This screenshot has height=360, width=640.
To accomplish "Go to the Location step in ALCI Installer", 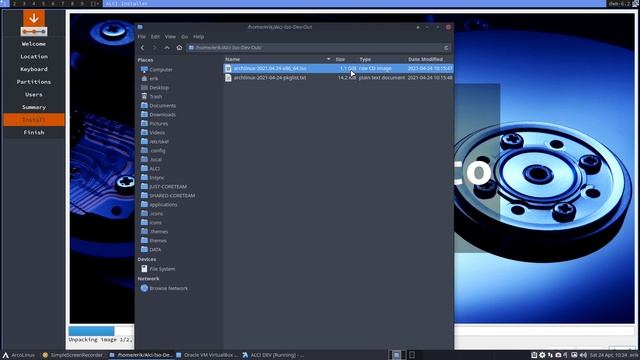I will [x=34, y=56].
